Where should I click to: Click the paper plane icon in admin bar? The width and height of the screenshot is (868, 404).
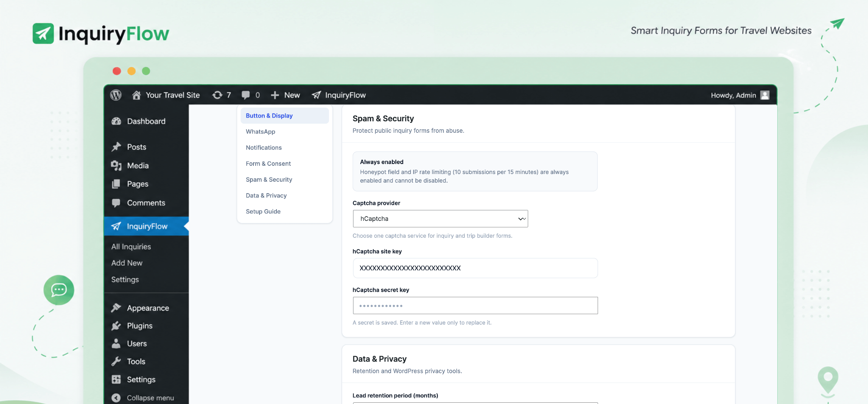[x=316, y=95]
